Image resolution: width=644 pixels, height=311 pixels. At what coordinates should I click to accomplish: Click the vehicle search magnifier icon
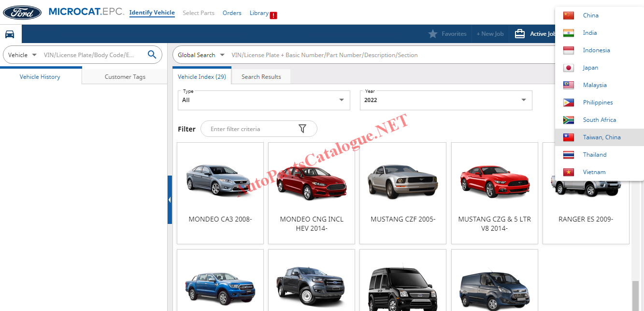click(x=152, y=55)
